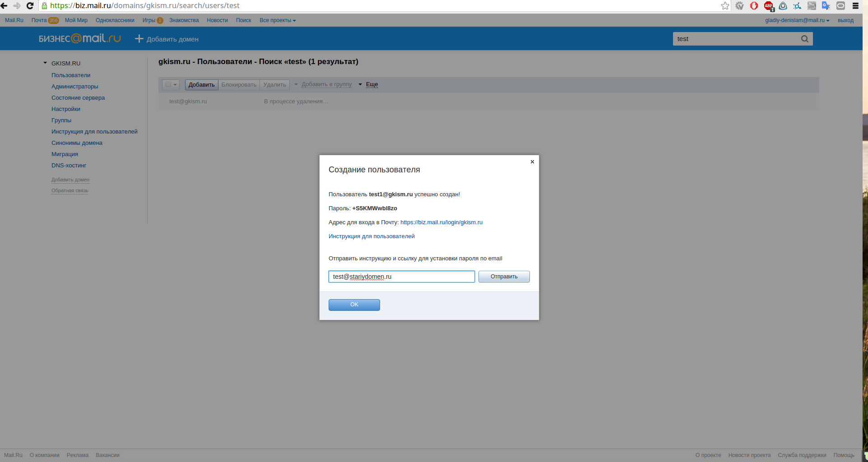Open the biz.mail.ru/login/gkism.ru link
This screenshot has height=462, width=868.
(441, 222)
